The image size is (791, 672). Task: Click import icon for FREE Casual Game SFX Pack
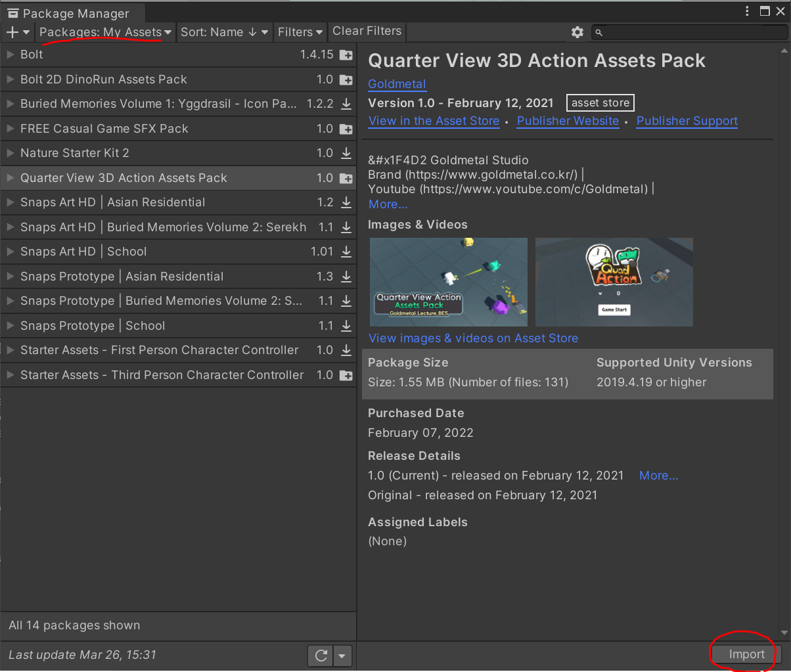(346, 129)
